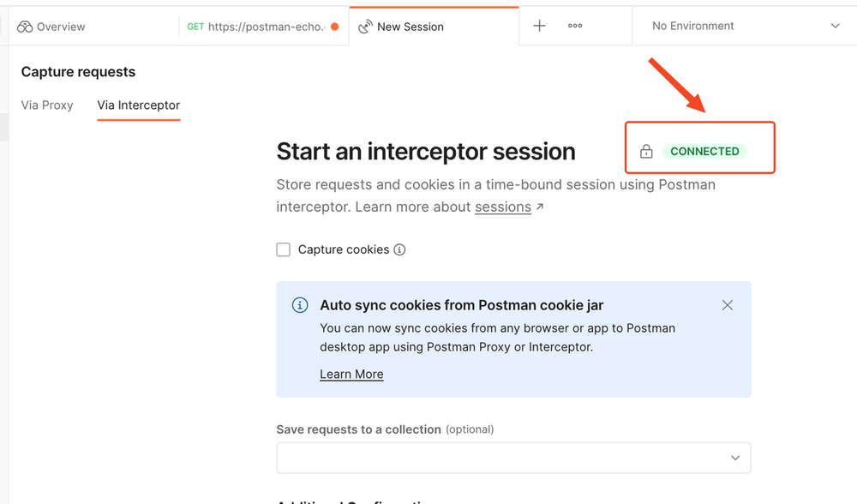The image size is (857, 504).
Task: Expand the save requests collection dropdown
Action: 513,458
